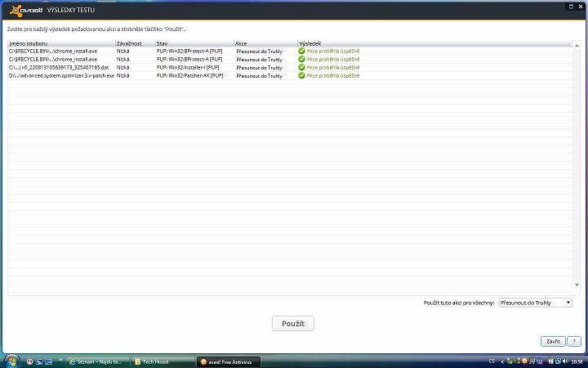588x368 pixels.
Task: Click the CS language indicator
Action: pos(492,361)
